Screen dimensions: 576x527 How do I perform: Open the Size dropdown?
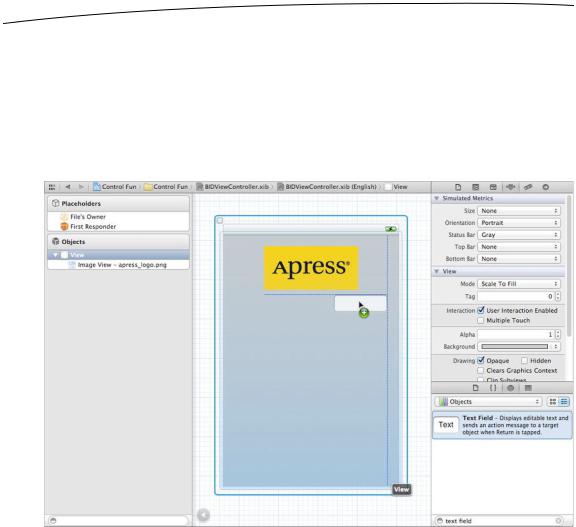point(519,211)
